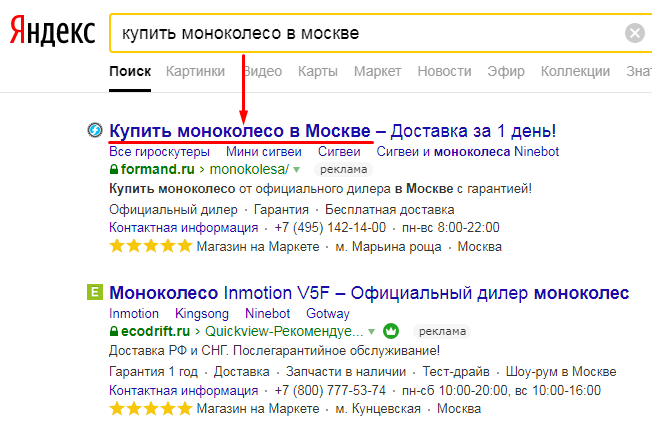Screen dimensions: 652x428
Task: Open the 'Мини сигвеи' sitelink
Action: click(264, 151)
